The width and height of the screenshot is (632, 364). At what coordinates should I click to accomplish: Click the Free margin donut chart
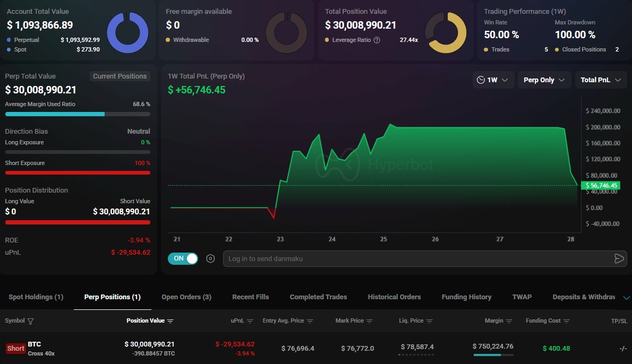(287, 32)
